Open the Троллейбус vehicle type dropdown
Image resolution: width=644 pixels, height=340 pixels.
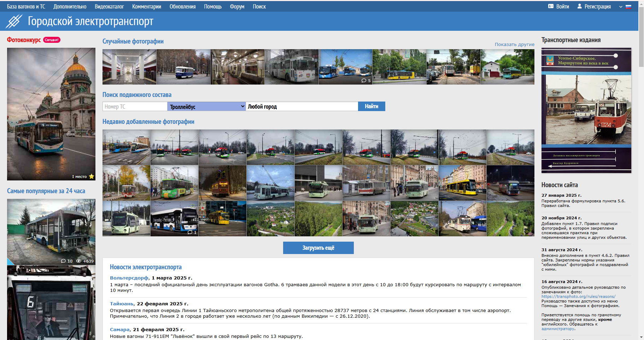[x=206, y=106]
